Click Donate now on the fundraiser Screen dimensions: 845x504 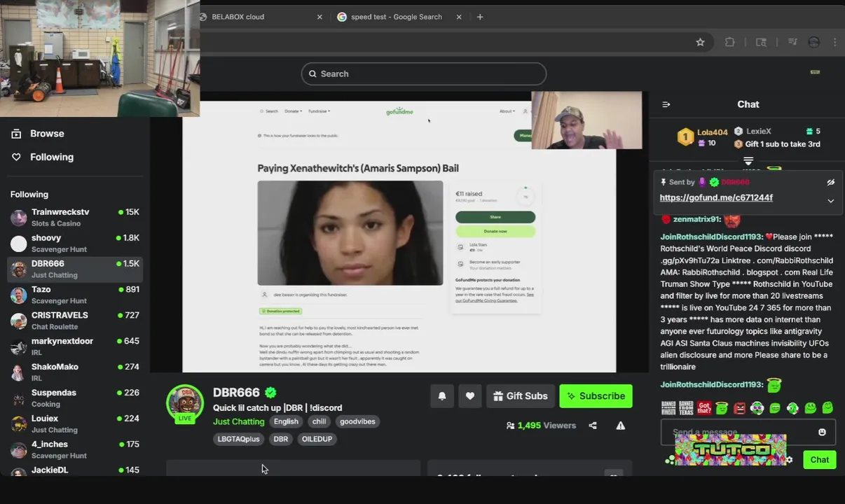(495, 231)
